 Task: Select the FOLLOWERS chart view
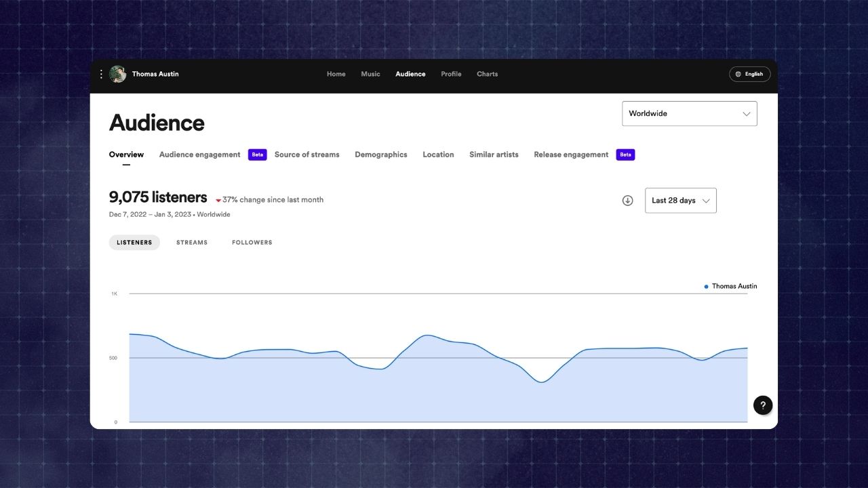[x=252, y=242]
